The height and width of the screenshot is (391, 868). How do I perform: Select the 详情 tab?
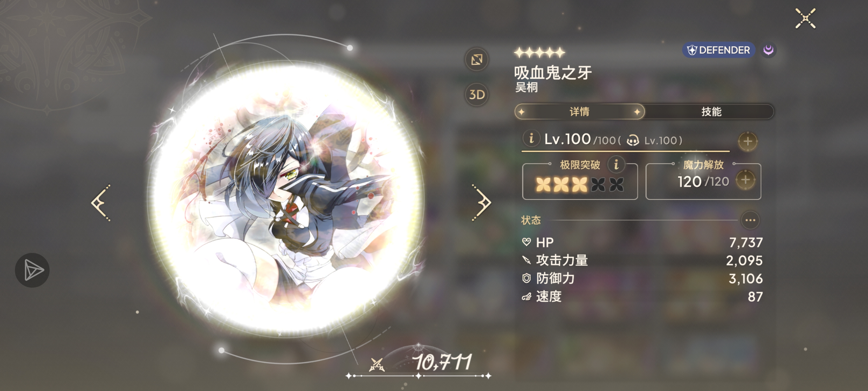579,112
